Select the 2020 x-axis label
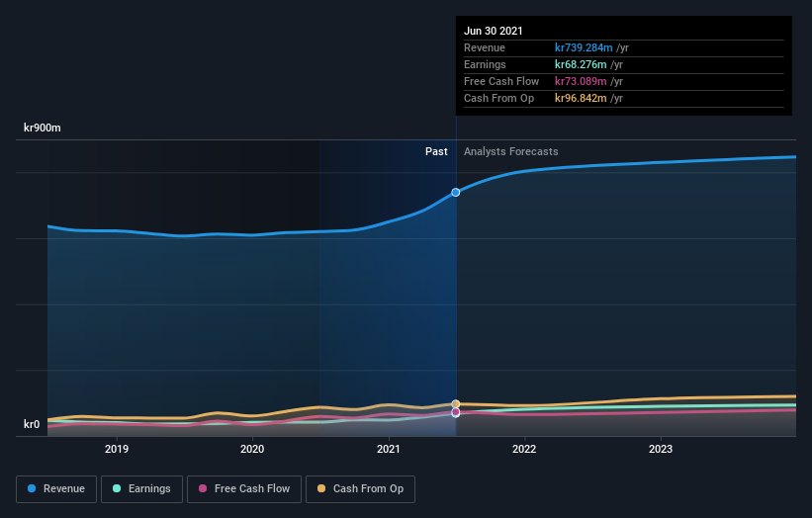Screen dimensions: 812x518 (252, 449)
